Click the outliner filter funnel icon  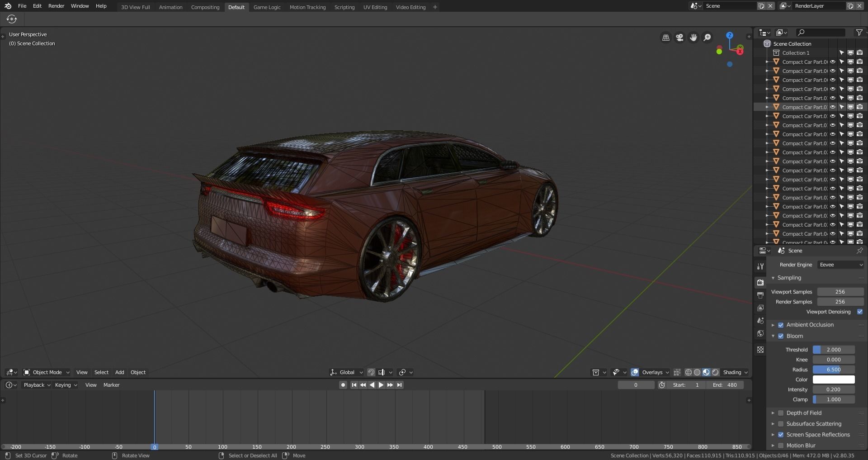click(x=859, y=33)
